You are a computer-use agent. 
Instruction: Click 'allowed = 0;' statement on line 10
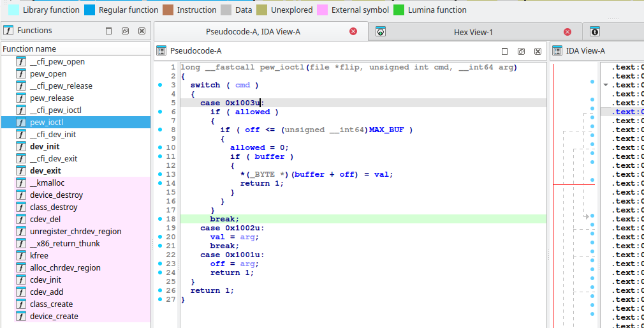[x=260, y=147]
